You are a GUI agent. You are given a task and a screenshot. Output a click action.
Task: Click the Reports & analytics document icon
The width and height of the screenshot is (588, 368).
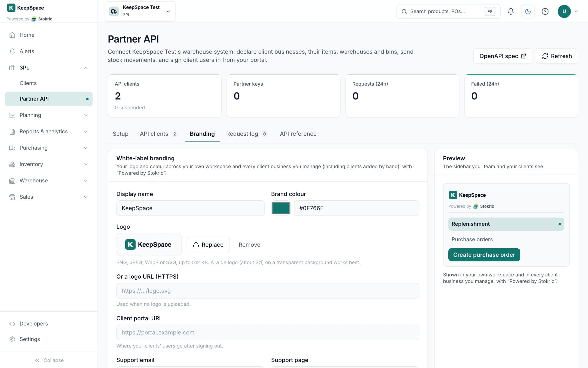(x=12, y=131)
